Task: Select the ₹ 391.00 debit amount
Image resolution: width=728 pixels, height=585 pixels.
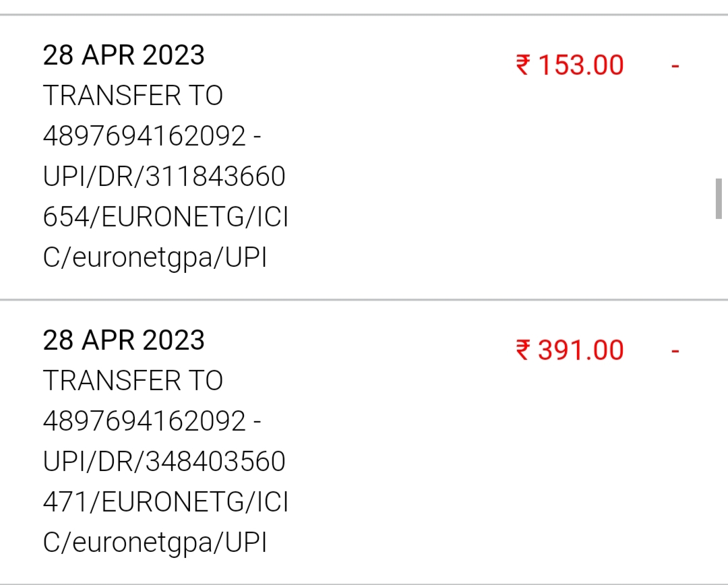Action: click(570, 350)
